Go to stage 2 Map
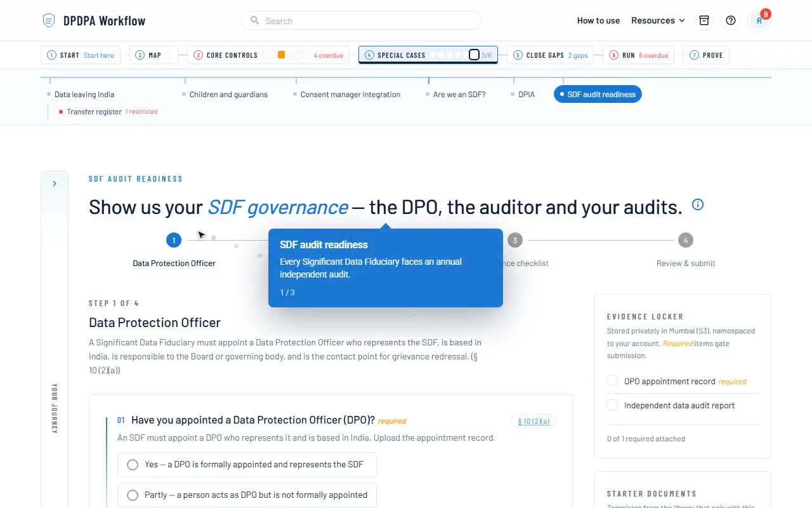 (154, 55)
